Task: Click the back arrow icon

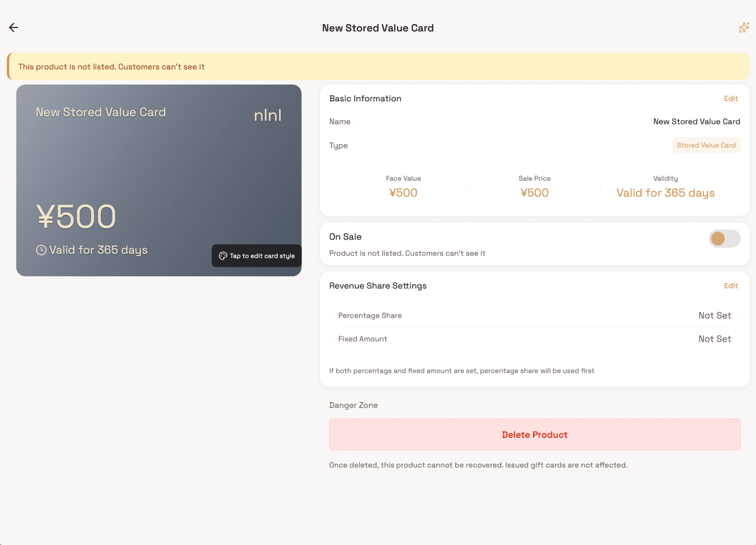Action: (x=14, y=27)
